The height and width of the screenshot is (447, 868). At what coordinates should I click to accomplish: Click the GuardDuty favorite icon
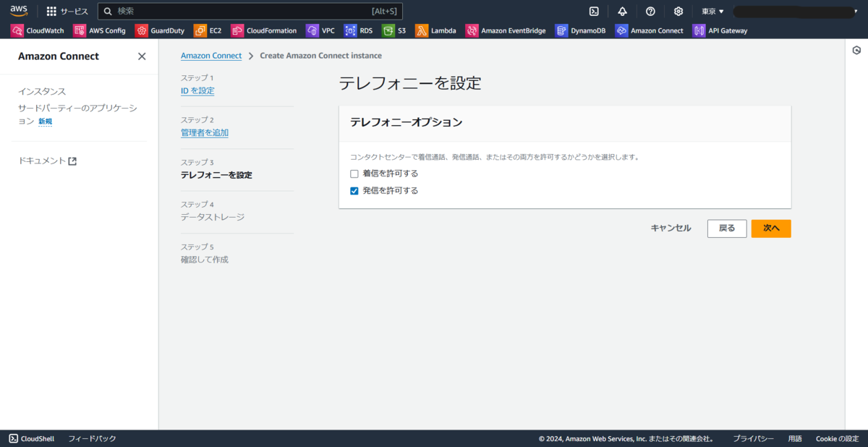(141, 30)
